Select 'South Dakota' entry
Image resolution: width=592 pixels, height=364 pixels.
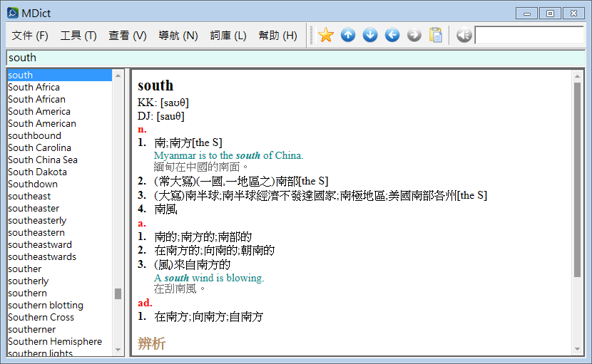(x=59, y=172)
